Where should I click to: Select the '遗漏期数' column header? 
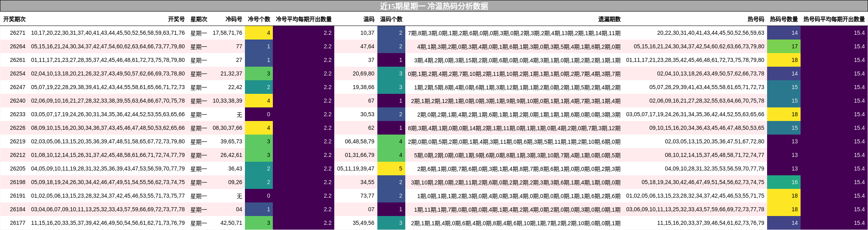click(610, 19)
